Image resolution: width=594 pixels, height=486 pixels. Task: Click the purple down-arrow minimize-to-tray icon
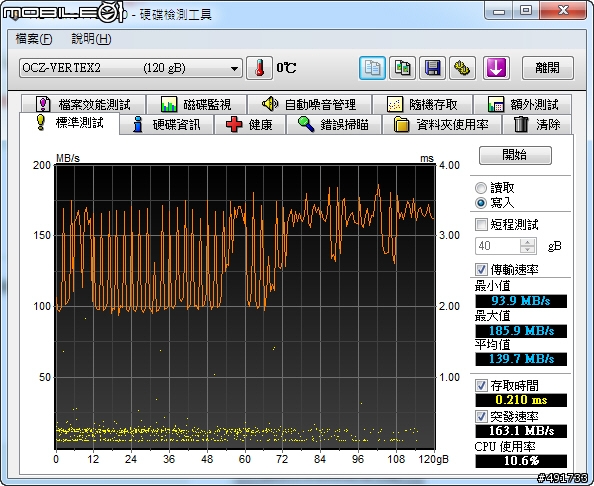496,68
